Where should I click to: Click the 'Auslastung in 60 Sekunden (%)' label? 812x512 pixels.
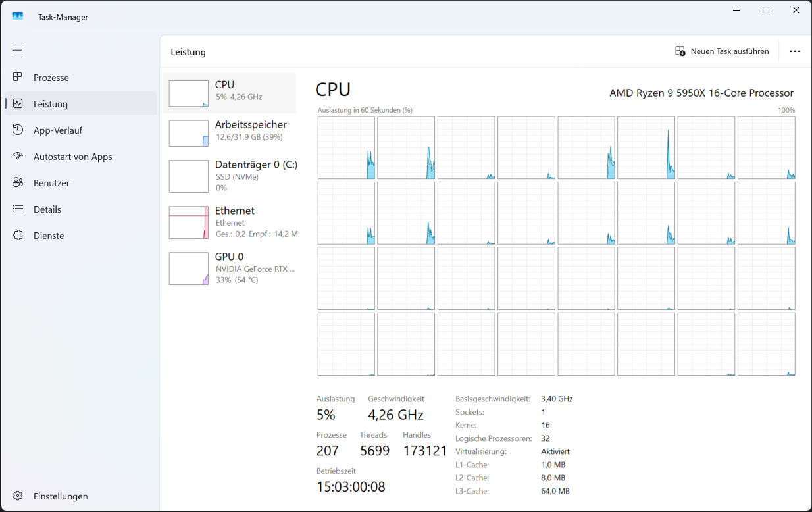point(365,110)
